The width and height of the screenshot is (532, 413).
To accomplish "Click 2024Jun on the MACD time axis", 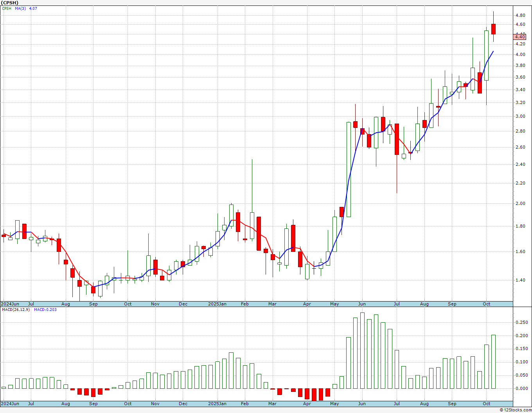I will (10, 404).
